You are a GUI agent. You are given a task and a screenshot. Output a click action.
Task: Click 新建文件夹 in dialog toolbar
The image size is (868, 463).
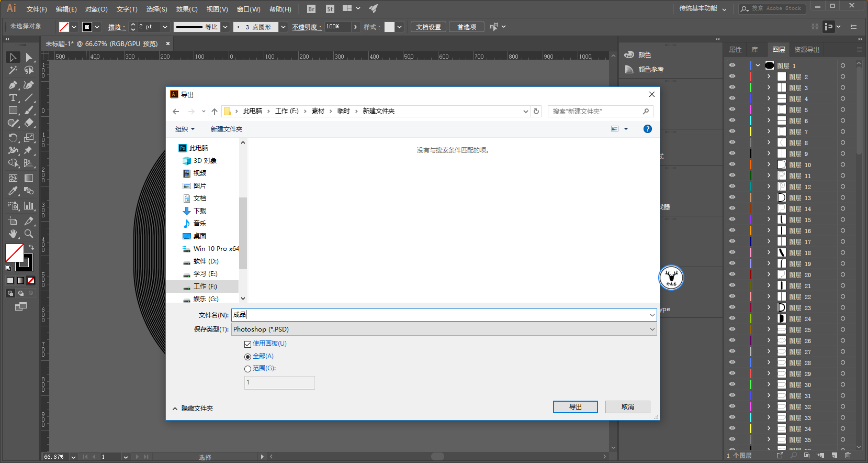click(227, 129)
